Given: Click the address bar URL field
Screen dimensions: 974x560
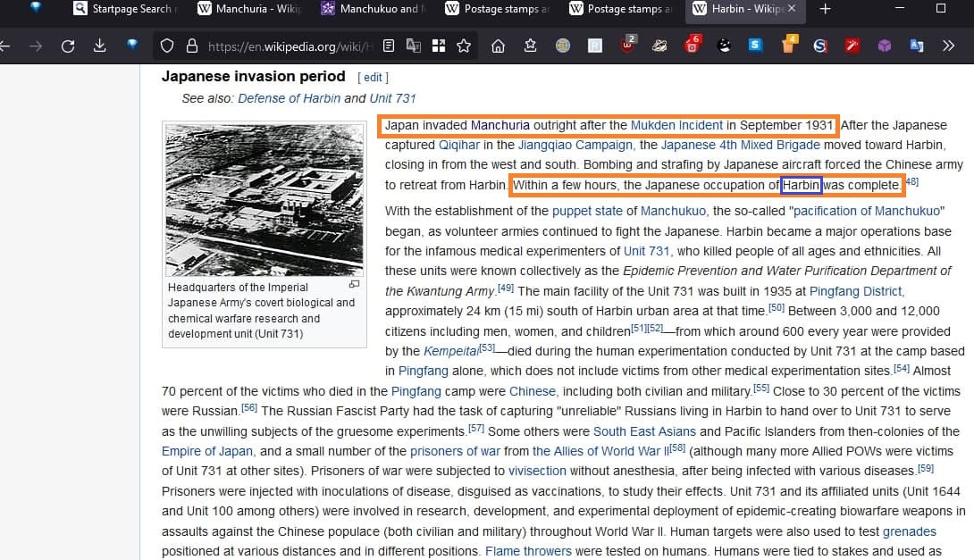Looking at the screenshot, I should click(290, 46).
